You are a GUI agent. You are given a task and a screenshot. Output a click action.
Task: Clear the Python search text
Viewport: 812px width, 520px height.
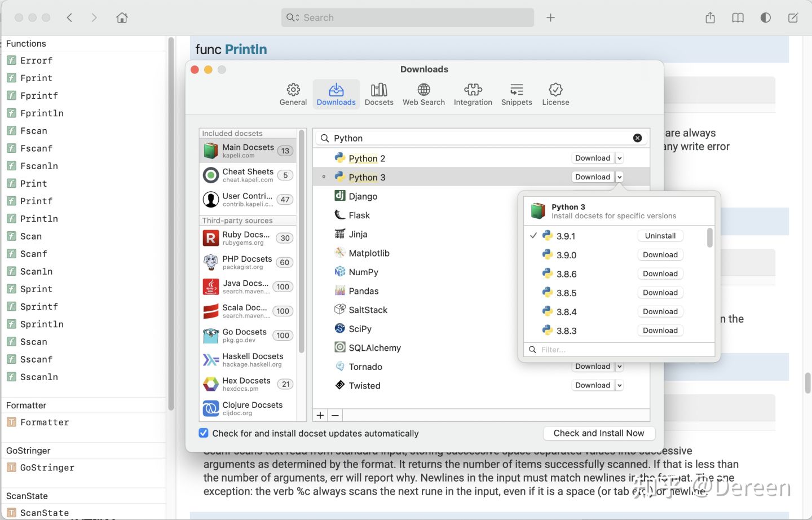coord(637,138)
